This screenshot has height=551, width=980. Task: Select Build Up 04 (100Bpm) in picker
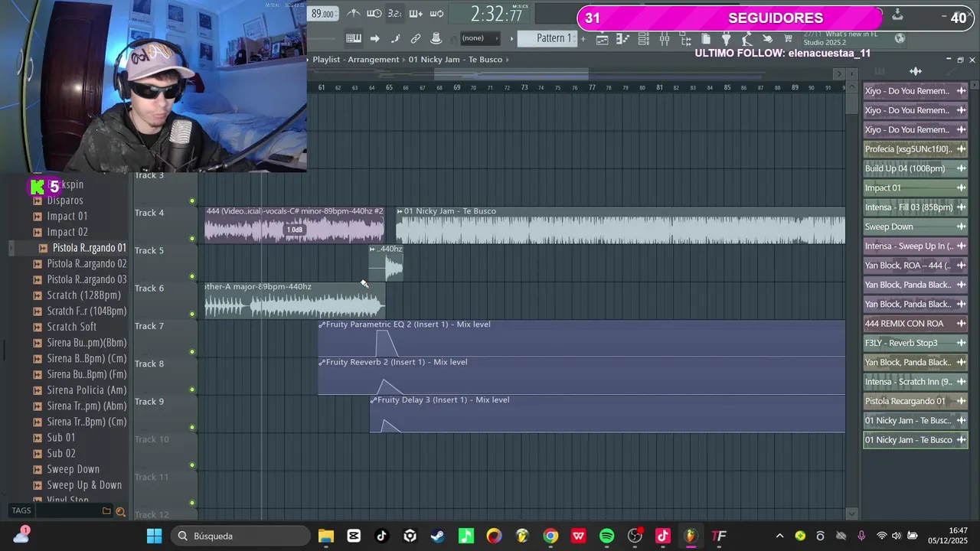click(915, 168)
